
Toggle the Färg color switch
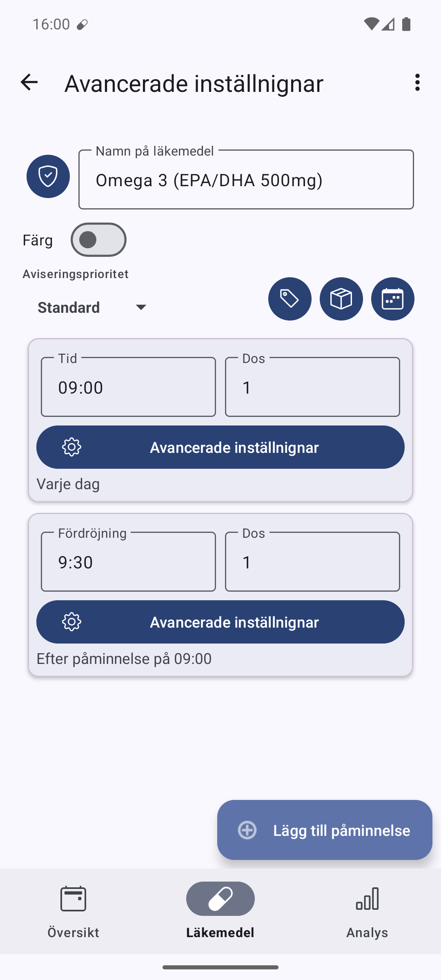[x=98, y=240]
